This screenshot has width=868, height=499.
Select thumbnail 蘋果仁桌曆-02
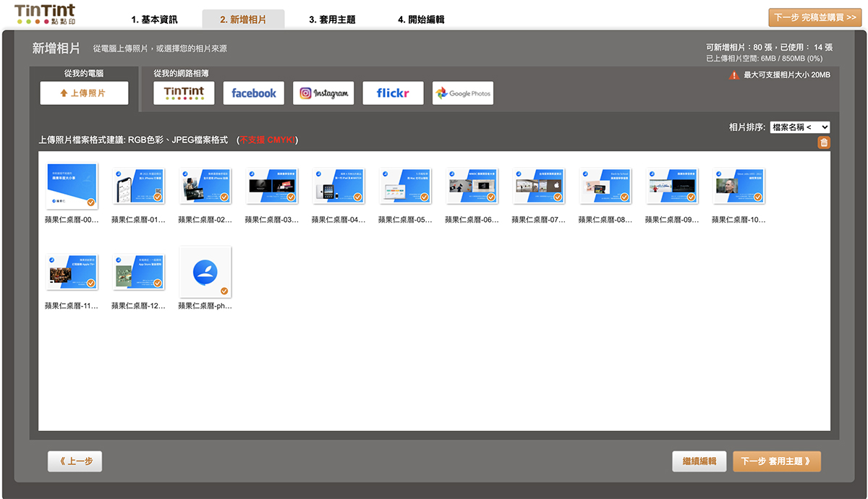click(204, 185)
